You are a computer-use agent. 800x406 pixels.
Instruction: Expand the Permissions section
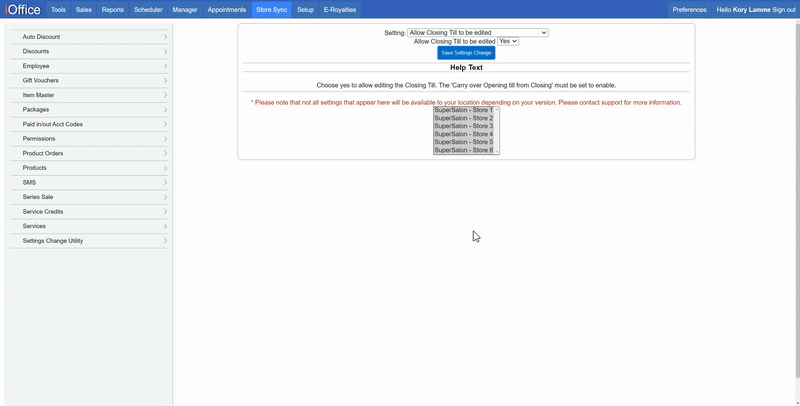pyautogui.click(x=89, y=139)
